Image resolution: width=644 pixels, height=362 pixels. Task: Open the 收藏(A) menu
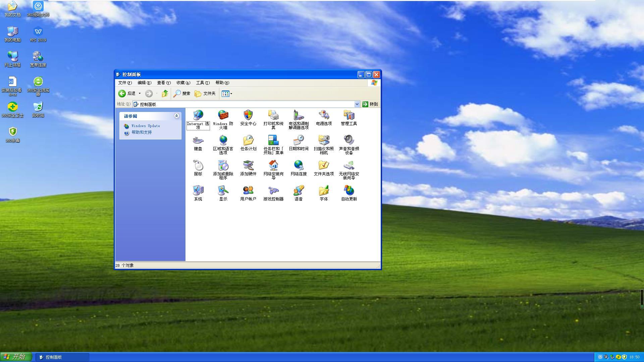click(183, 83)
